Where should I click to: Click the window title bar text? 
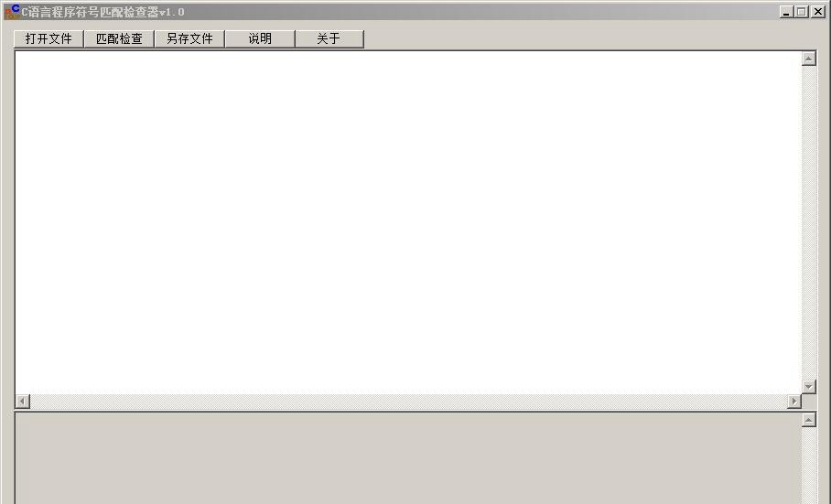[103, 12]
